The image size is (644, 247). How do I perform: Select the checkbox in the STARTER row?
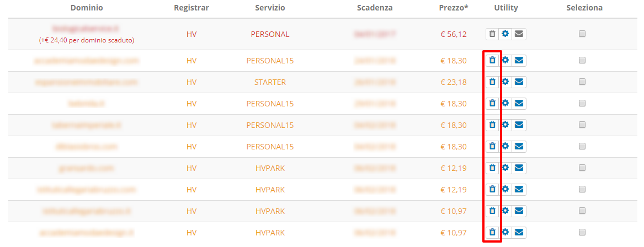582,82
